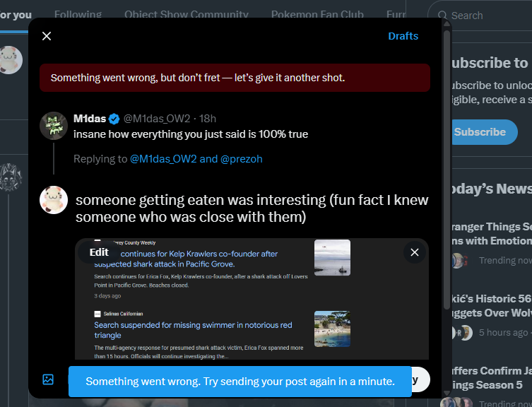Click the cat avatar in the background feed

click(x=11, y=60)
